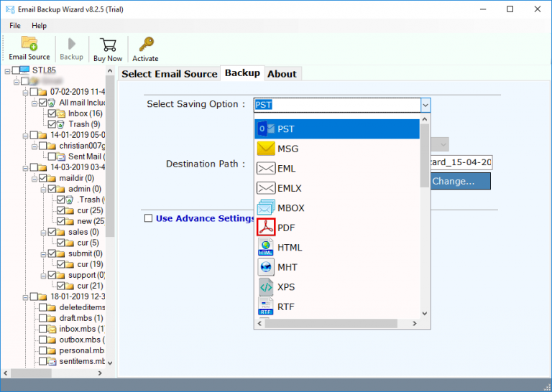The width and height of the screenshot is (552, 392).
Task: Choose the MSG envelope icon option
Action: coord(266,149)
